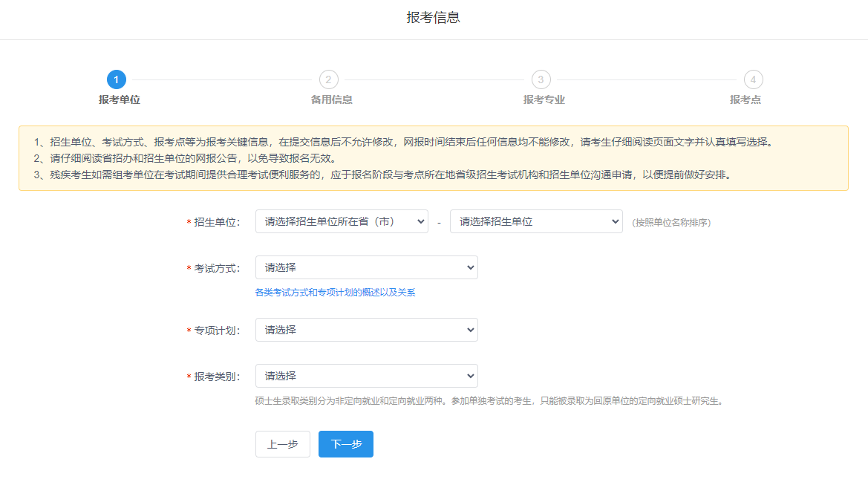Open the 各类考试方式和专项计划的概述以及关系 link
This screenshot has width=868, height=482.
pos(335,293)
